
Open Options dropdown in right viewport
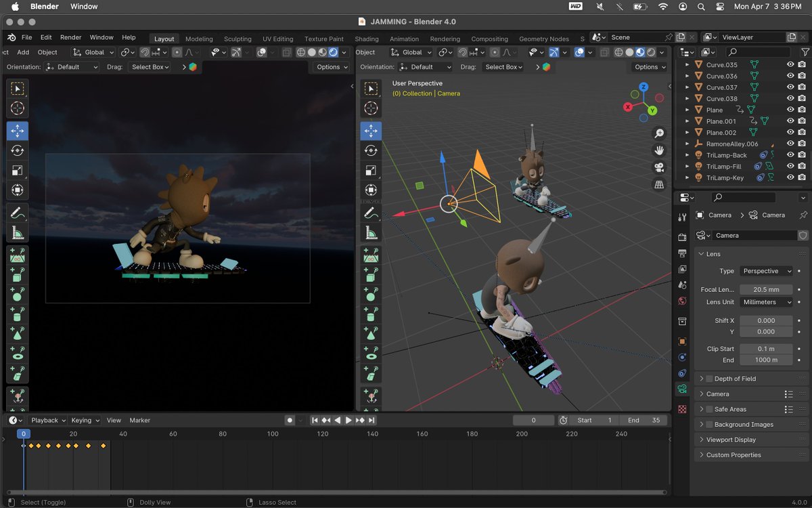650,67
